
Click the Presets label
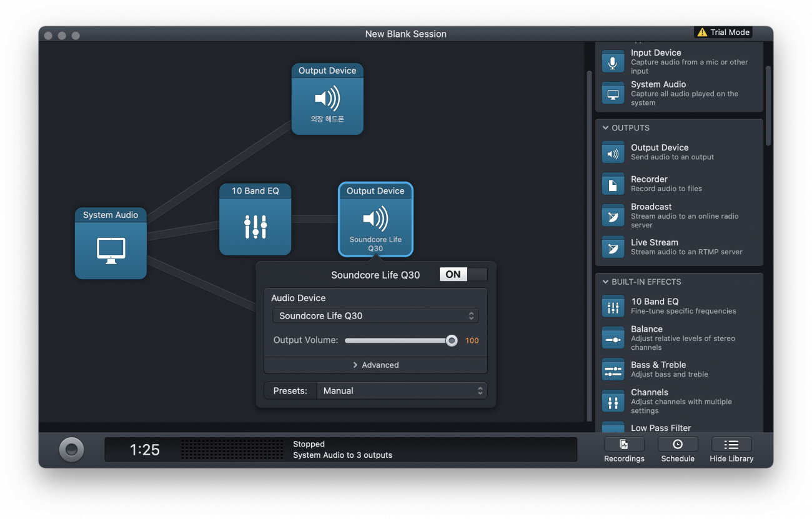pyautogui.click(x=290, y=390)
